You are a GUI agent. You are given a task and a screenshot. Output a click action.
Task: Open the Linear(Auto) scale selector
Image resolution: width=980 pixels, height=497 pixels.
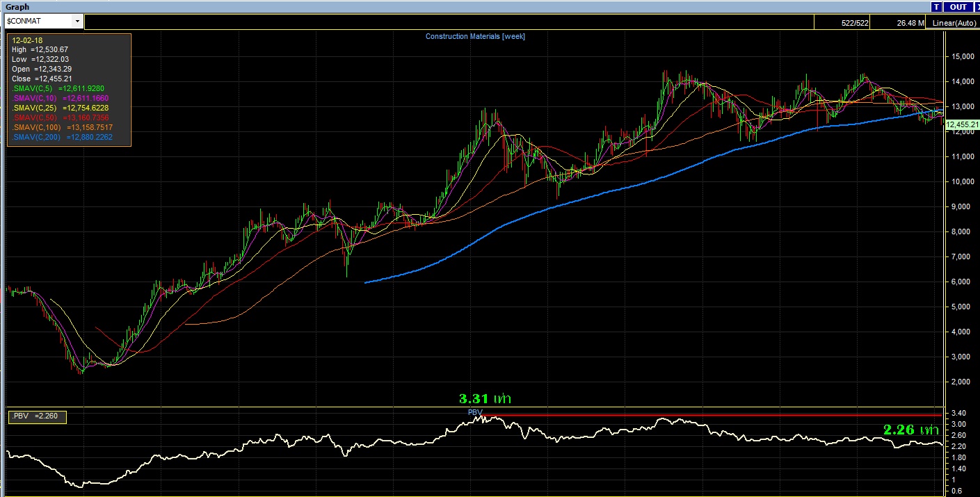pyautogui.click(x=954, y=23)
